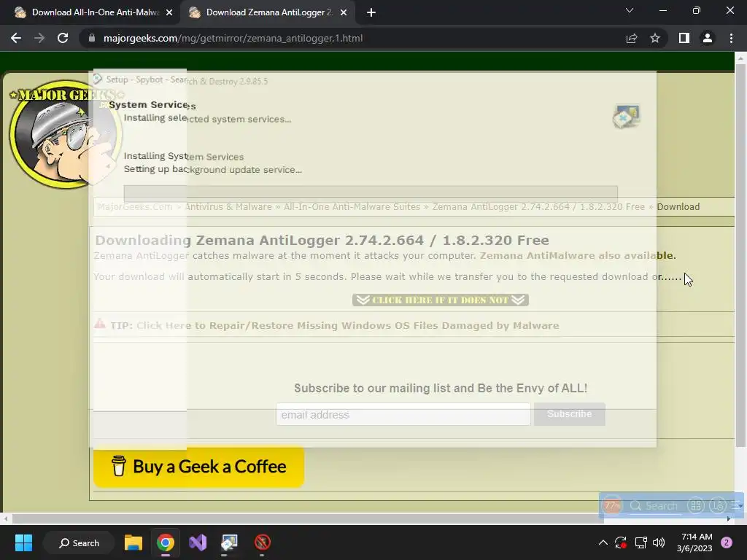Click the Spybot setup progress bar
Screen dimensions: 747x560
pyautogui.click(x=371, y=193)
